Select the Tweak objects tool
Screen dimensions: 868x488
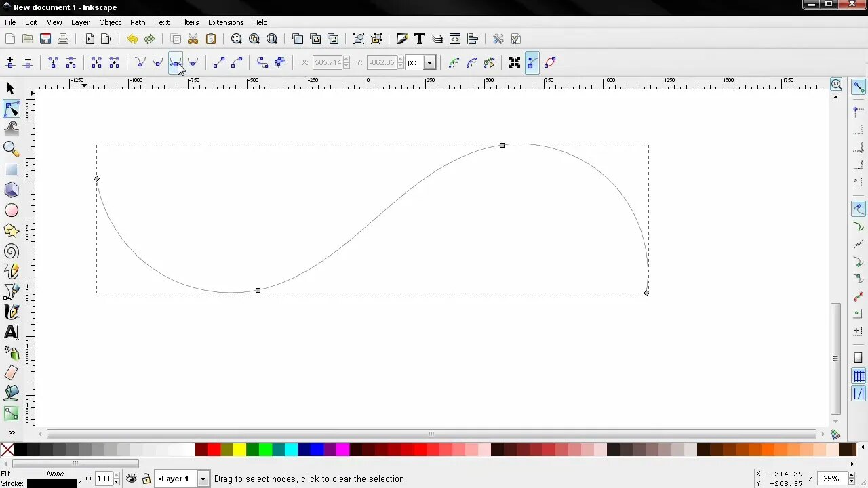pyautogui.click(x=11, y=128)
